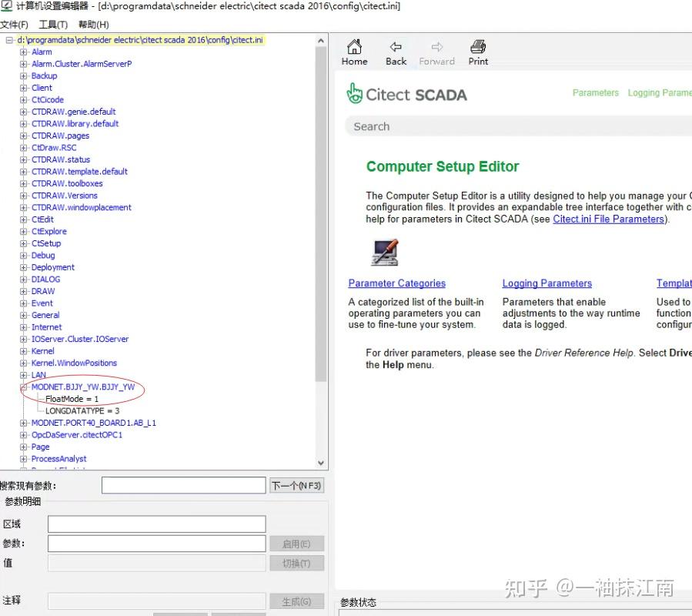Click the 区域 input field
Image resolution: width=692 pixels, height=616 pixels.
pyautogui.click(x=157, y=524)
